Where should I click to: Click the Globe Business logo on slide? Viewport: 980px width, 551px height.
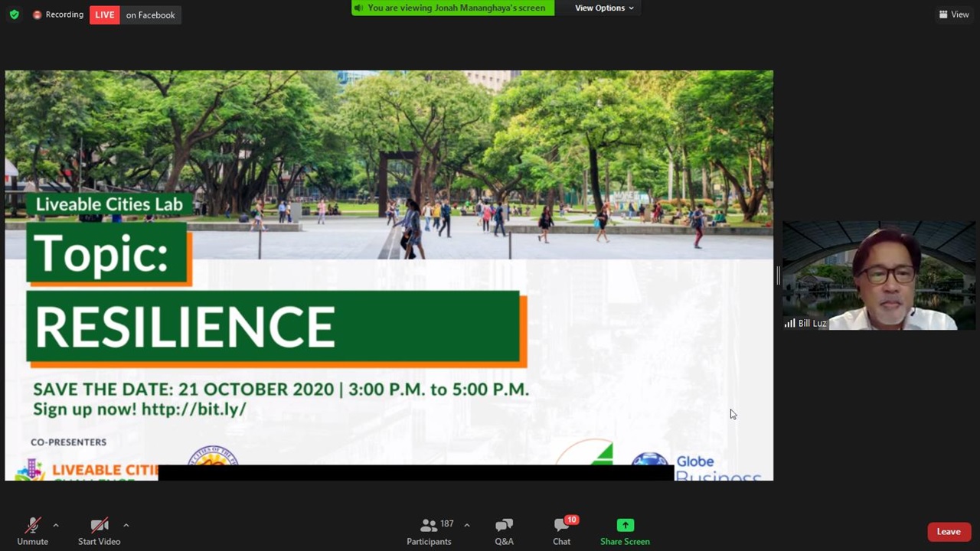pos(696,468)
